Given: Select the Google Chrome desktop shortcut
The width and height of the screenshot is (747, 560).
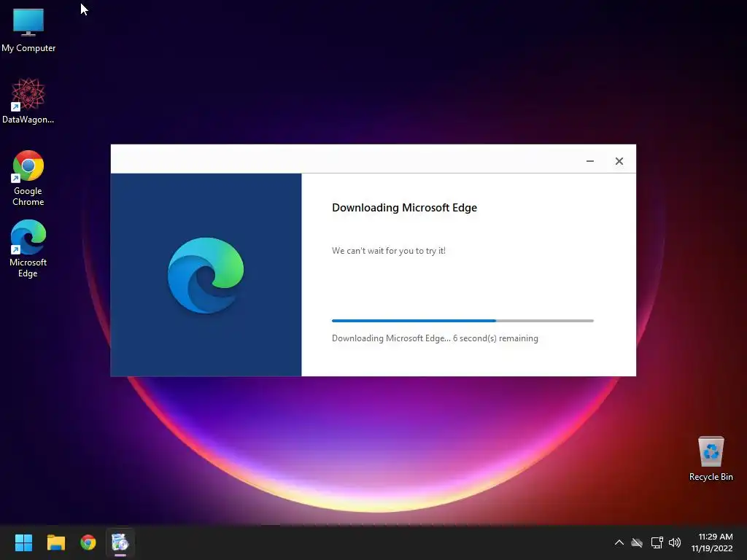Looking at the screenshot, I should [x=28, y=178].
